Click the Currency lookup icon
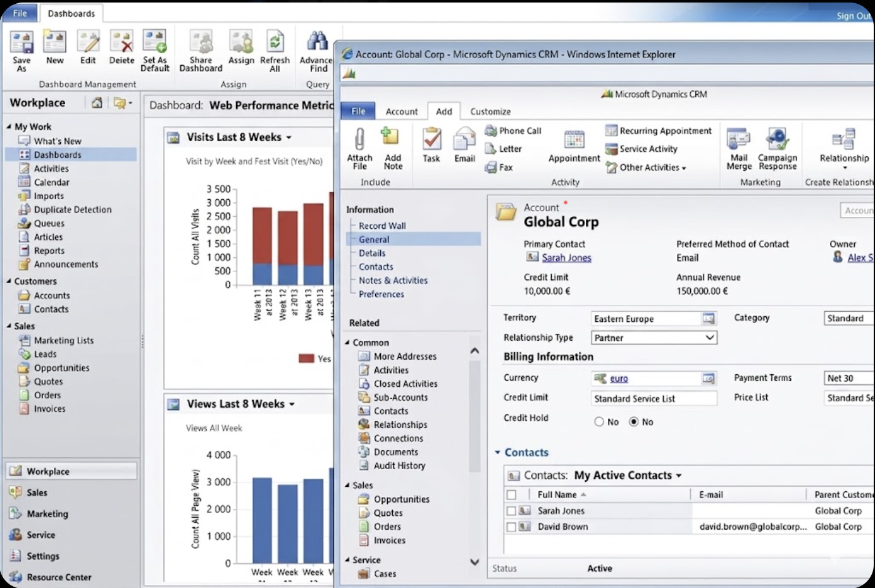The height and width of the screenshot is (588, 875). (709, 378)
